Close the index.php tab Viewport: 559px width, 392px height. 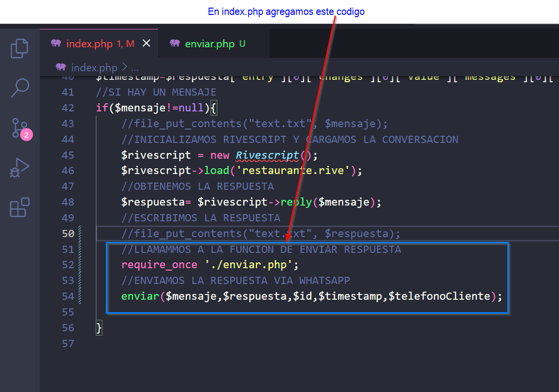pyautogui.click(x=146, y=44)
